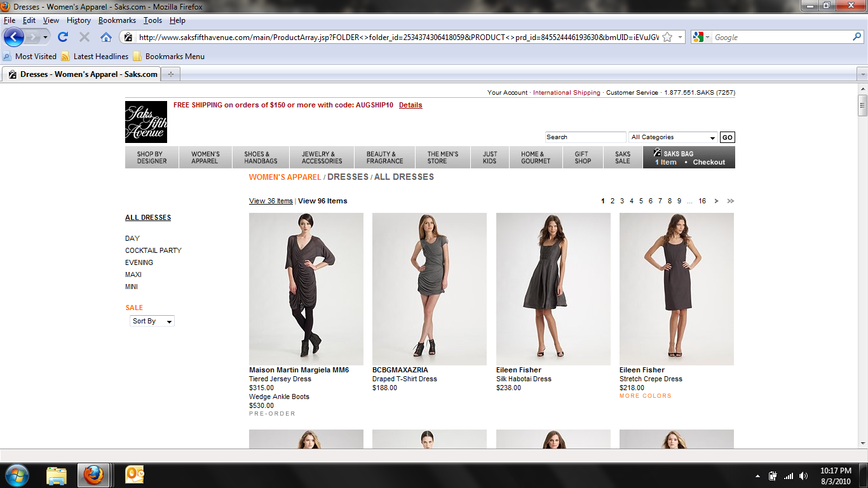The width and height of the screenshot is (868, 488).
Task: Open Jewelry & Accessories navigation tab
Action: click(x=322, y=158)
